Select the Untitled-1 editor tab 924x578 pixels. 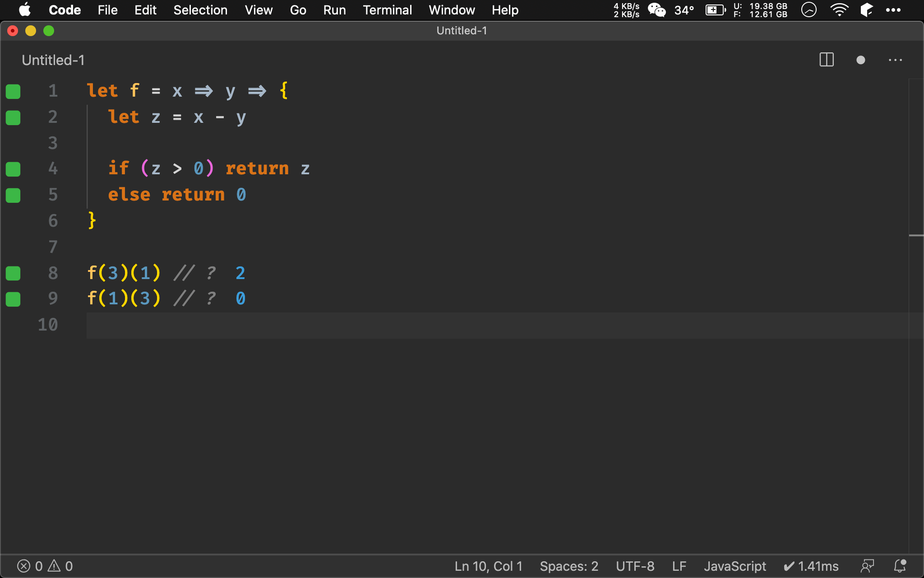[x=53, y=60]
